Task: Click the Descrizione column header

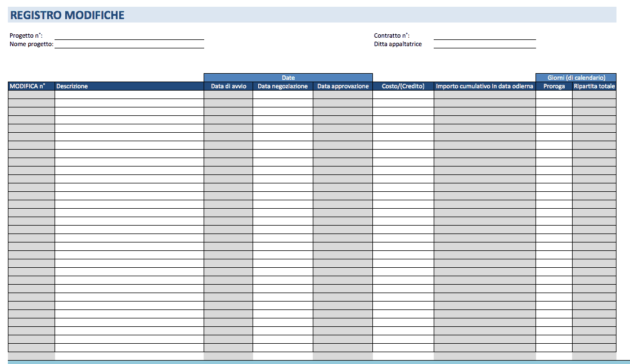Action: [x=129, y=86]
